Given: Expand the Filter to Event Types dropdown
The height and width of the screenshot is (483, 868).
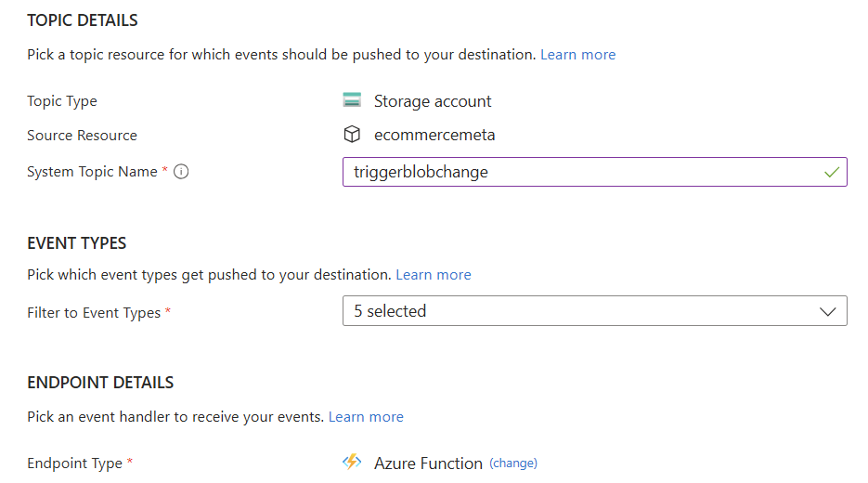Looking at the screenshot, I should [594, 311].
